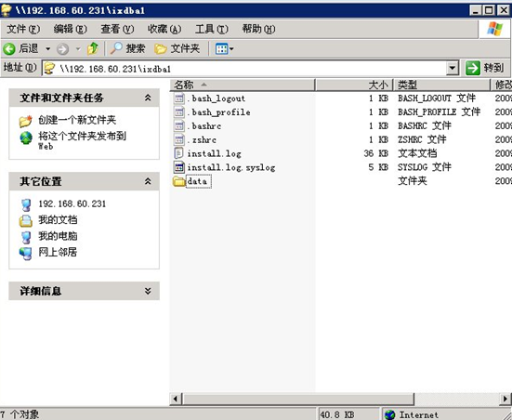This screenshot has height=420, width=512.
Task: Select the data folder icon
Action: (x=179, y=181)
